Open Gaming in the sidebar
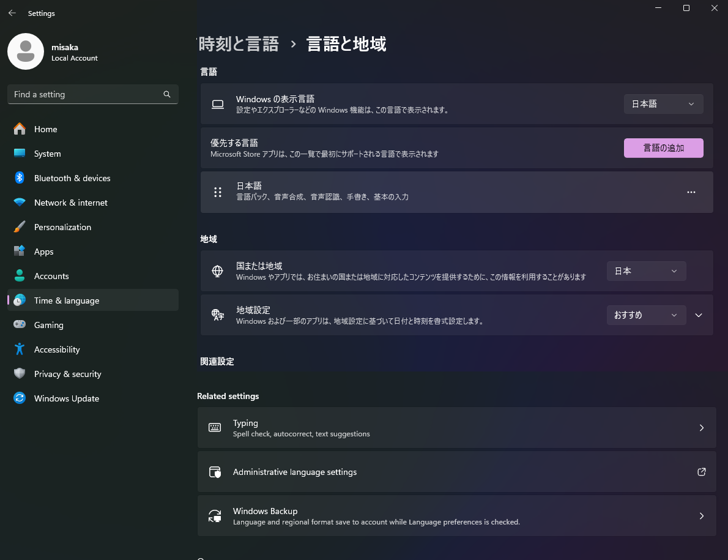 [x=93, y=325]
